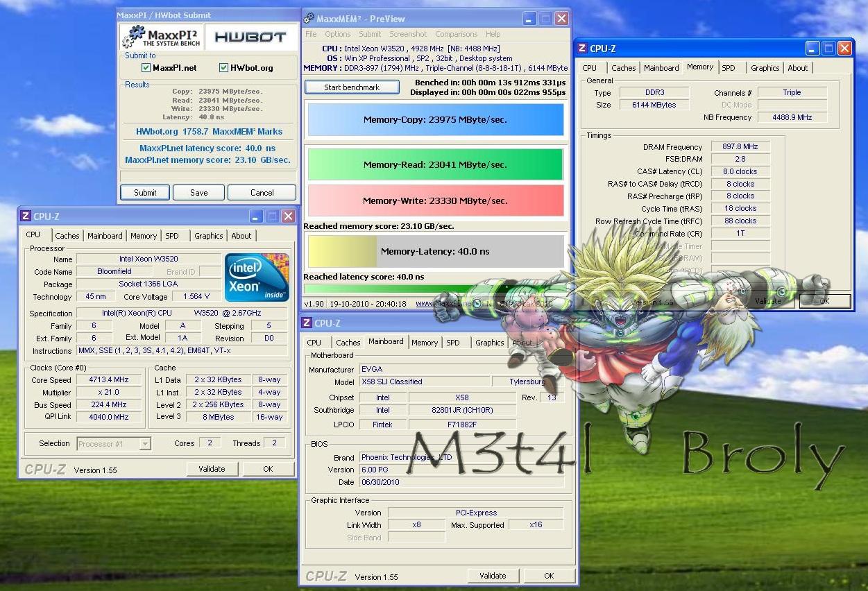Click Validate in the CPU-Z Mainboard window
Image resolution: width=868 pixels, height=591 pixels.
(x=493, y=576)
